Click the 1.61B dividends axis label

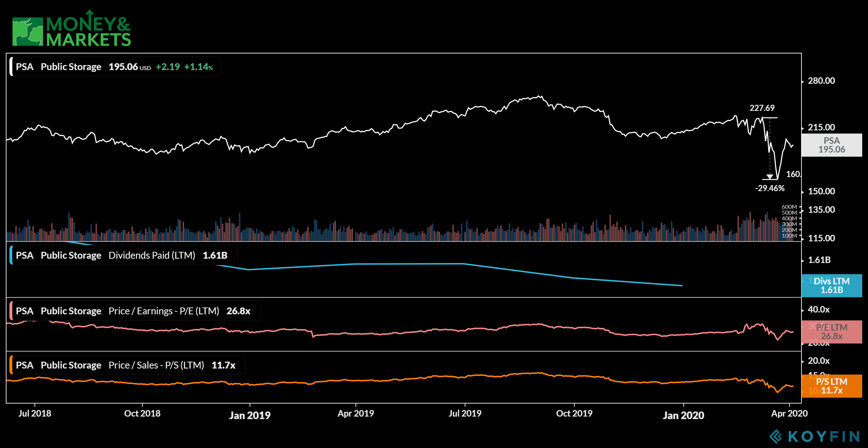819,260
